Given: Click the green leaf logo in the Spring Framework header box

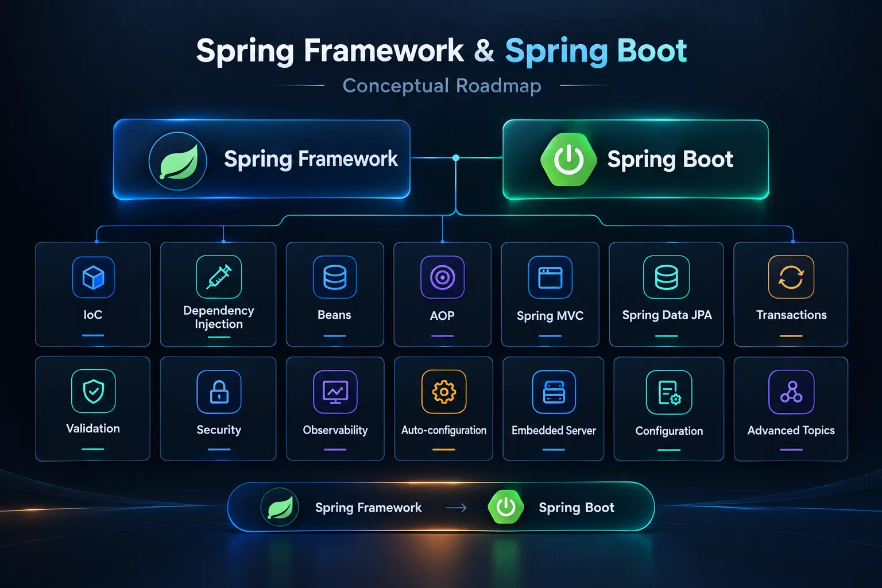Looking at the screenshot, I should (178, 161).
